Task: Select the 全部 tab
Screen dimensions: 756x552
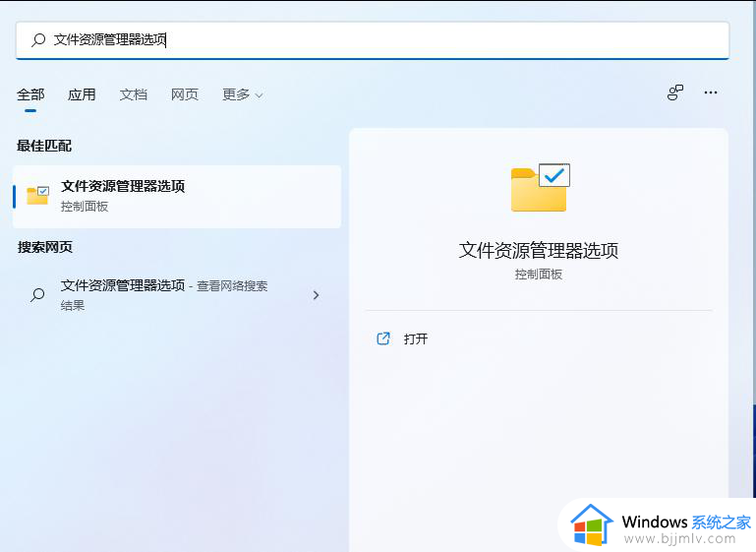Action: click(30, 94)
